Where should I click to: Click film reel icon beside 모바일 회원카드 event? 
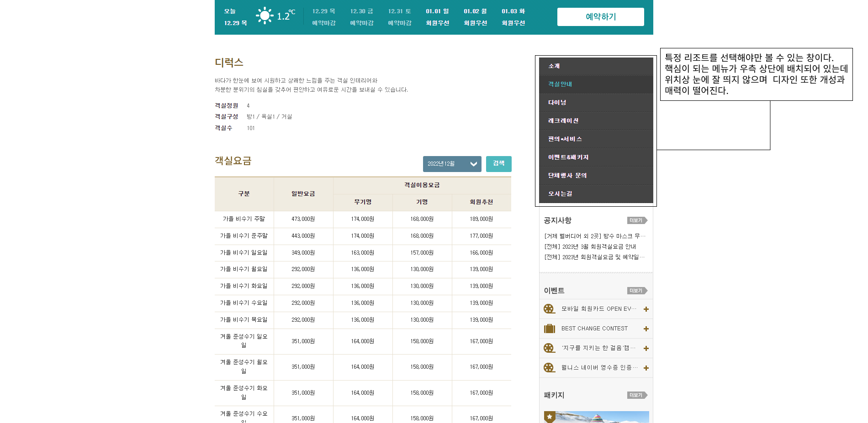pyautogui.click(x=549, y=309)
